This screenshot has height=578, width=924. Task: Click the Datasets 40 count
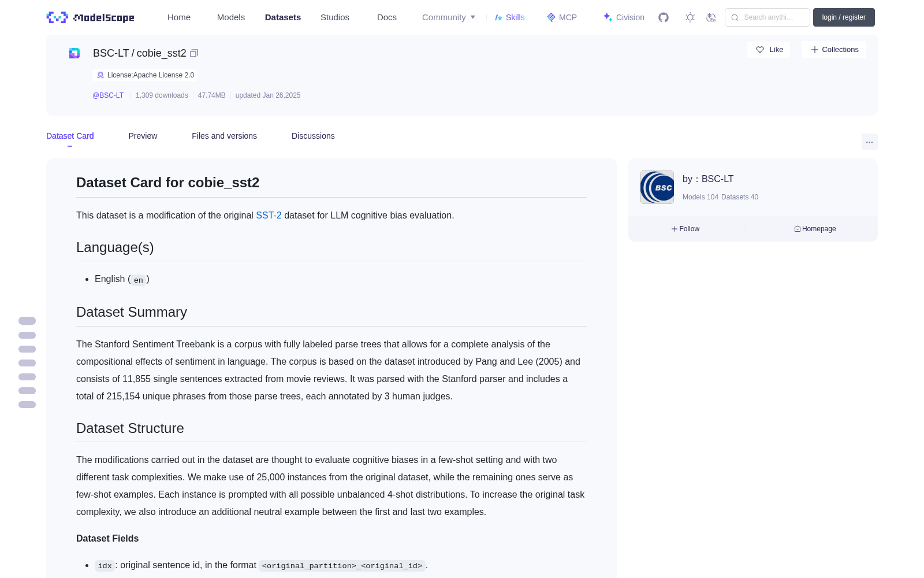pyautogui.click(x=740, y=197)
